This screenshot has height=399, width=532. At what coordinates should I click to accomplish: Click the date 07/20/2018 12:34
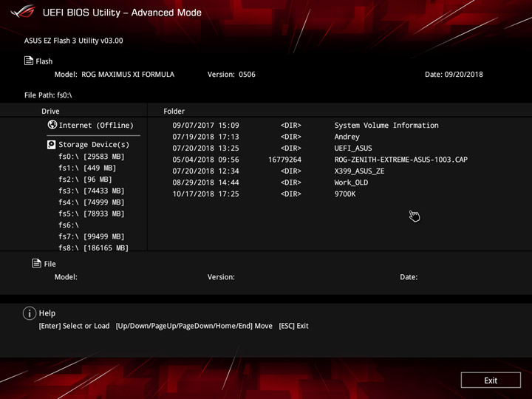[x=205, y=171]
